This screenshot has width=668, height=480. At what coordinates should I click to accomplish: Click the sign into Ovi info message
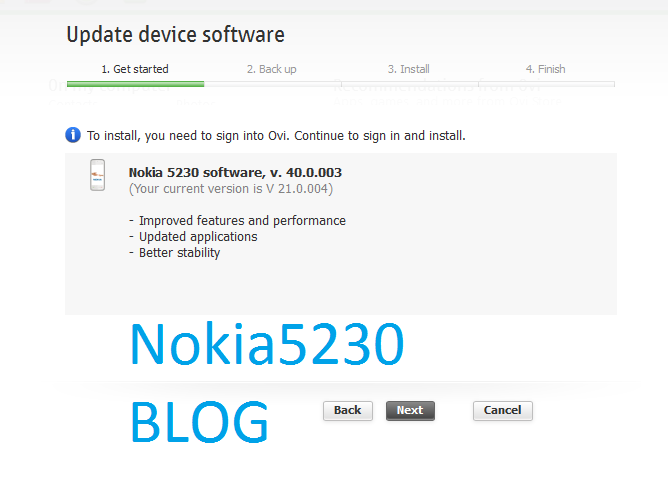(x=276, y=136)
